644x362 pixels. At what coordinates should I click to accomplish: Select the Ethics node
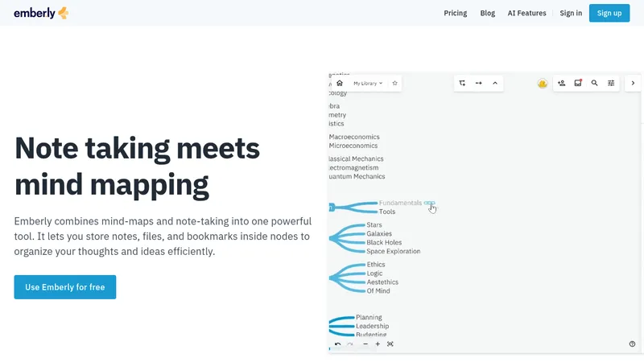coord(376,265)
